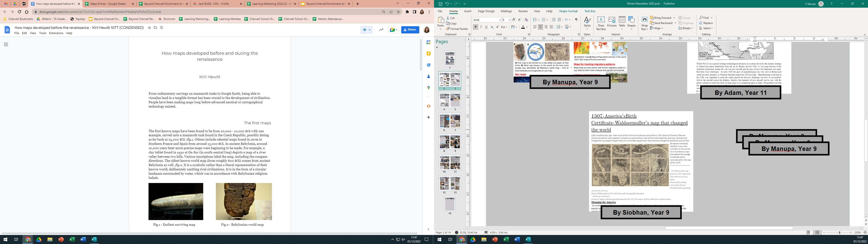
Task: Toggle Bold formatting in Publisher
Action: (475, 27)
